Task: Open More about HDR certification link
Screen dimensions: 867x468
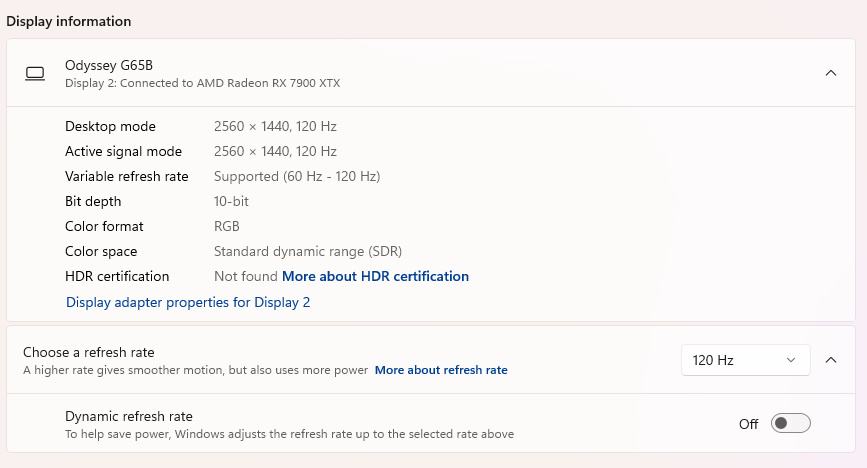Action: tap(375, 276)
